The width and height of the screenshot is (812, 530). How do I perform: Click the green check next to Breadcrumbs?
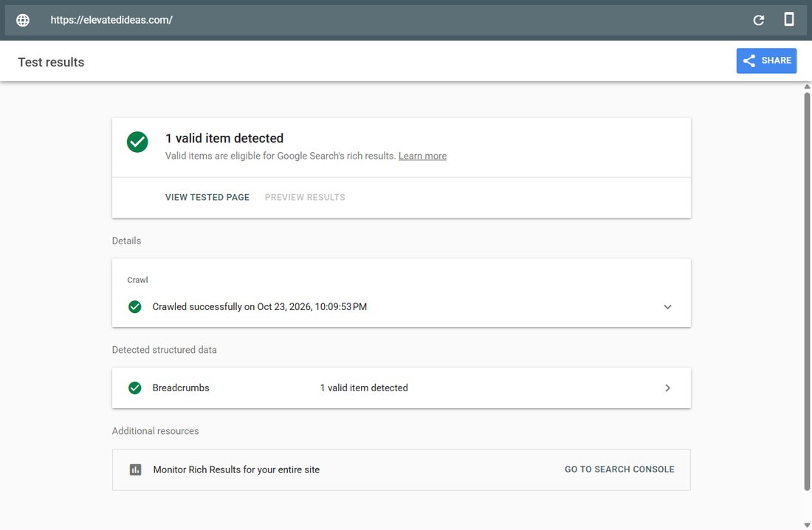tap(134, 388)
